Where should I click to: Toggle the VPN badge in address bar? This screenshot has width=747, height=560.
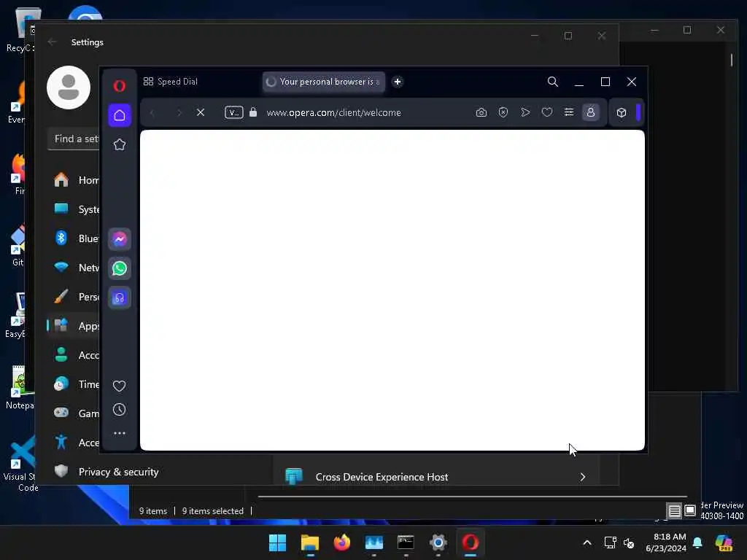[x=234, y=112]
